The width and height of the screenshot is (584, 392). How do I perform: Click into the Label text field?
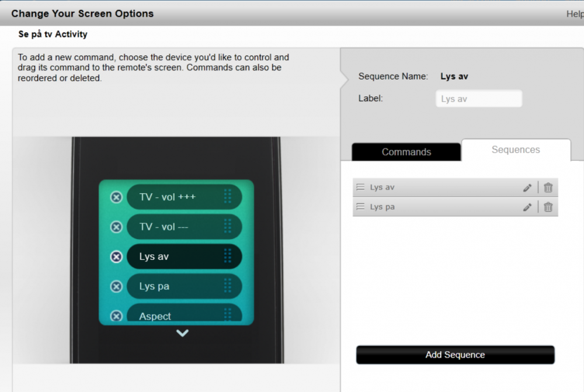pos(478,99)
